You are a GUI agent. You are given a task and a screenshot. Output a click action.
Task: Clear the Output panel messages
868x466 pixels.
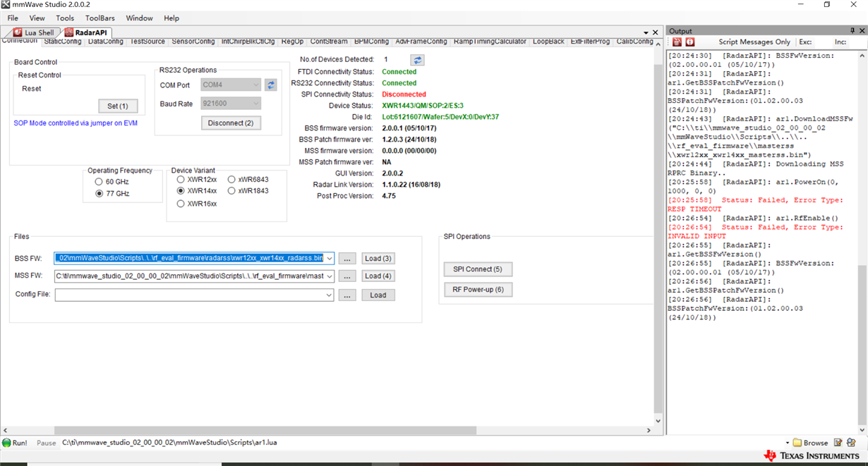coord(677,42)
